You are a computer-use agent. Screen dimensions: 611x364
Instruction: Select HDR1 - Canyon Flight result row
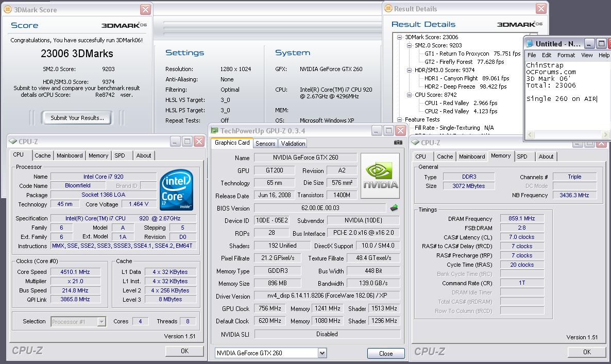(x=467, y=78)
